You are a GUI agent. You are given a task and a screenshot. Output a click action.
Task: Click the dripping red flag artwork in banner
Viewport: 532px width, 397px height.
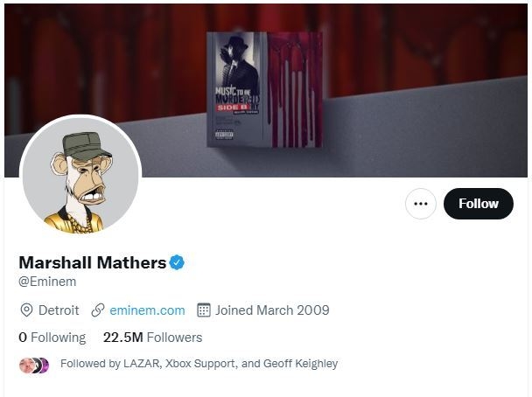pyautogui.click(x=295, y=90)
